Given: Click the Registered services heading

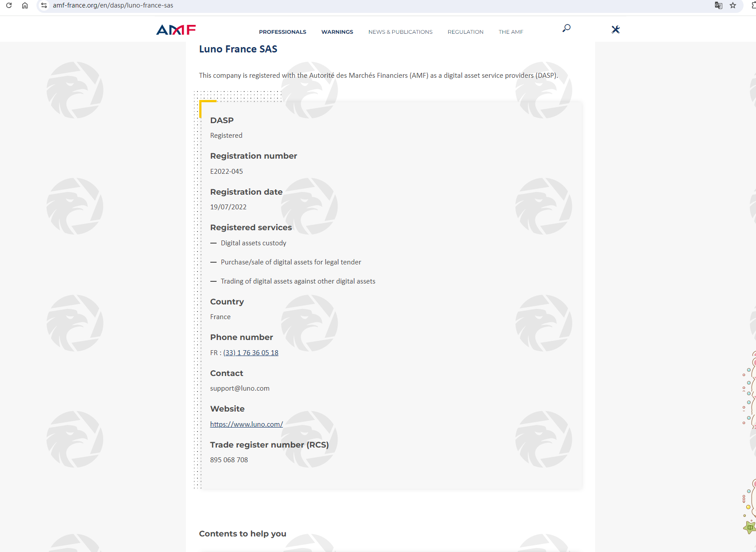Looking at the screenshot, I should (251, 228).
